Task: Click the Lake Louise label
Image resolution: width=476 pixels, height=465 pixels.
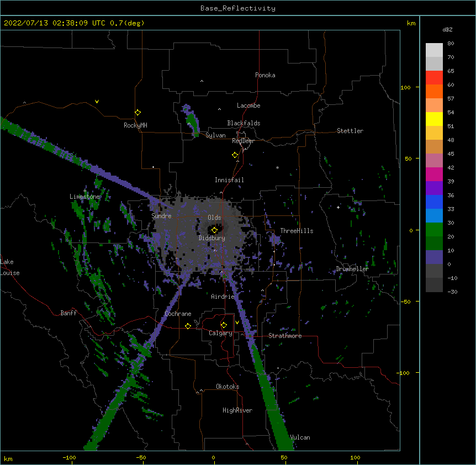Action: [10, 267]
